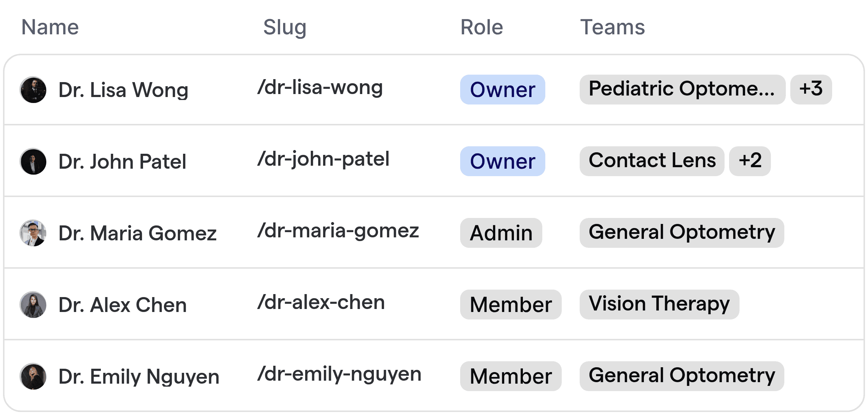Expand the +2 teams badge on John Patel's row

tap(750, 161)
